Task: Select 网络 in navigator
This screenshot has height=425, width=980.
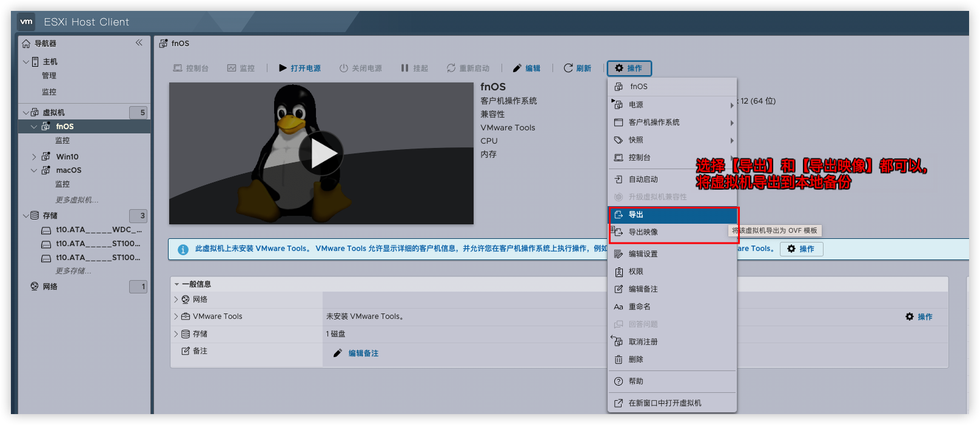Action: coord(50,287)
